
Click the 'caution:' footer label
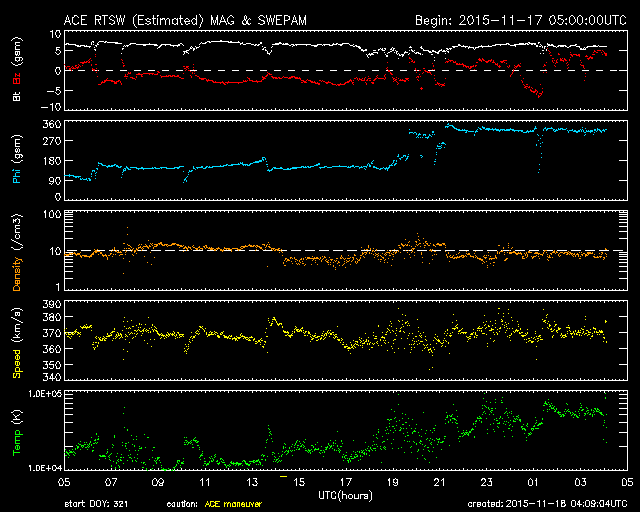[x=182, y=504]
